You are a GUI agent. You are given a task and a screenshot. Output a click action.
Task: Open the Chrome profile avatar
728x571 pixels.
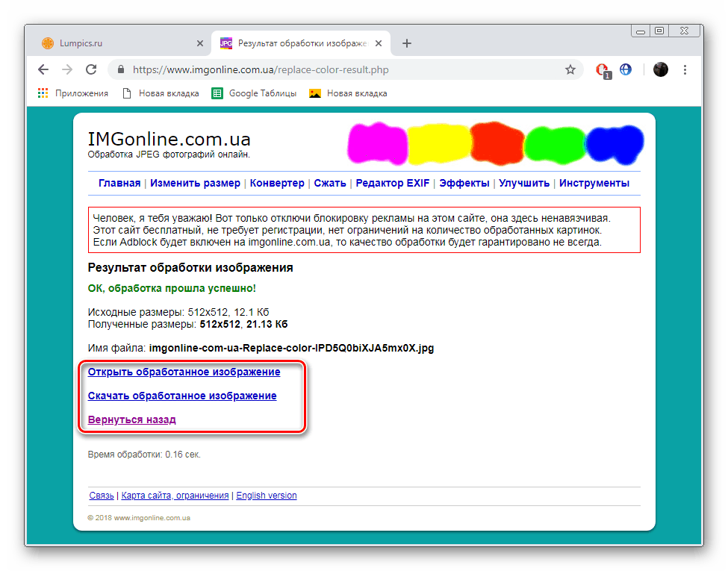tap(660, 69)
